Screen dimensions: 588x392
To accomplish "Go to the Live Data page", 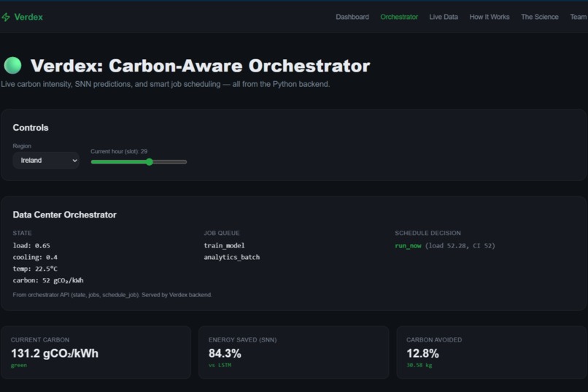I will [x=444, y=17].
